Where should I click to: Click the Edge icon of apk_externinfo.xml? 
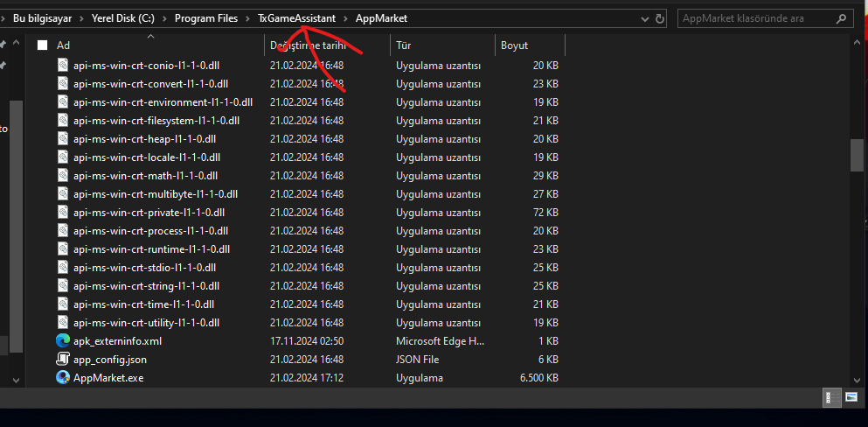[63, 340]
